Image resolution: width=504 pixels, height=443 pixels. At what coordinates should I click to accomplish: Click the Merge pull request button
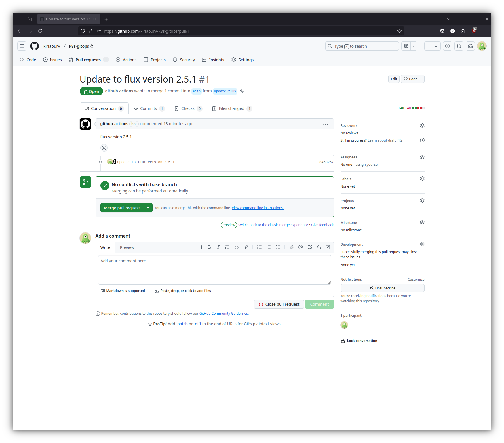[122, 208]
